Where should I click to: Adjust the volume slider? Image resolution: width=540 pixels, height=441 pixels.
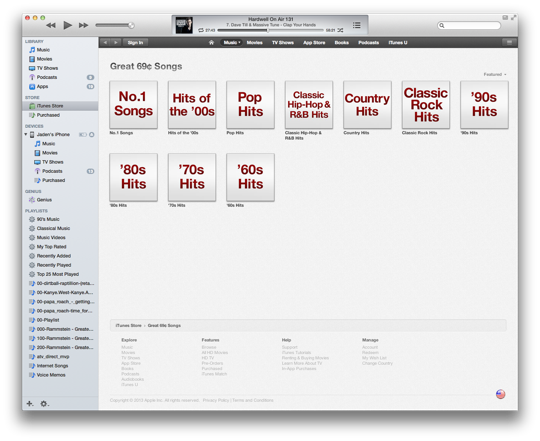tap(115, 25)
